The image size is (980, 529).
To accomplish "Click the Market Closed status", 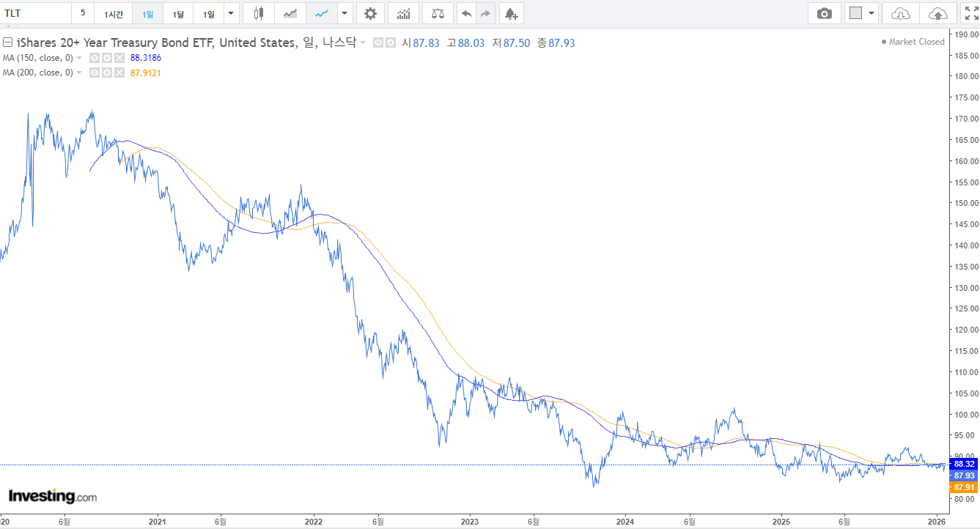I will pos(913,42).
